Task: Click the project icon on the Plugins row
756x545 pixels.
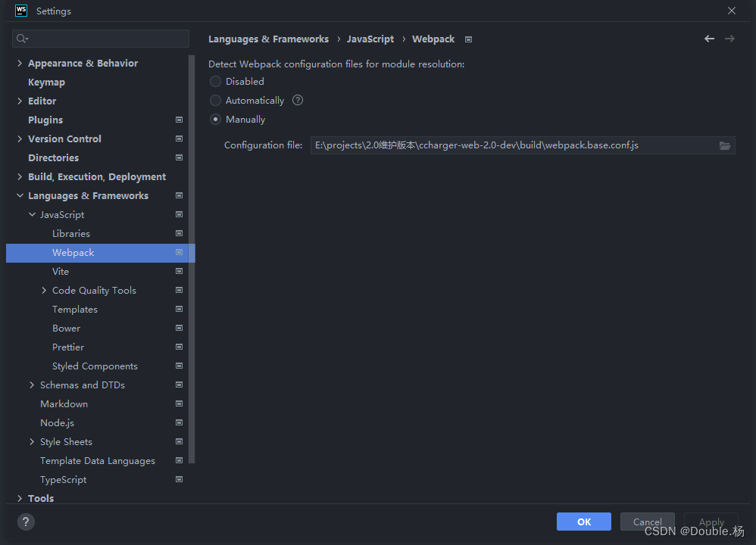Action: pyautogui.click(x=179, y=120)
